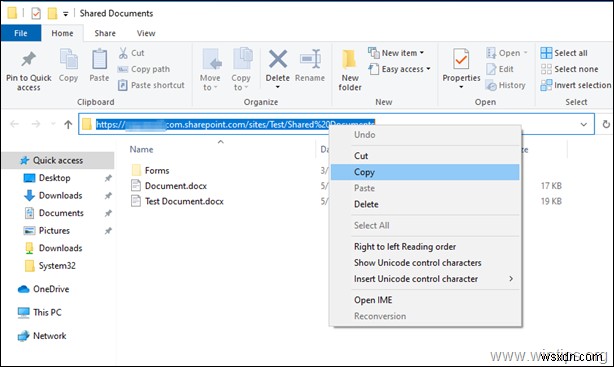Click the Cut scissors icon in ribbon

tap(123, 53)
